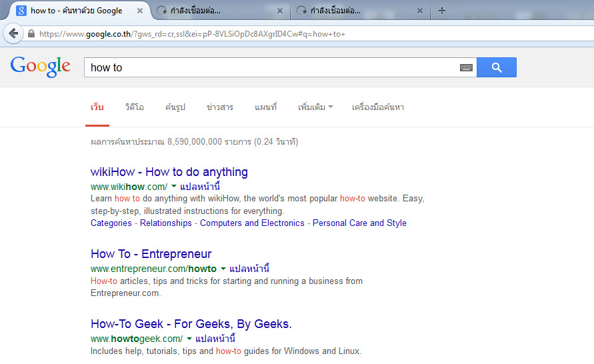
Task: Click the www.wikihow.com/ green URL text
Action: (x=129, y=187)
